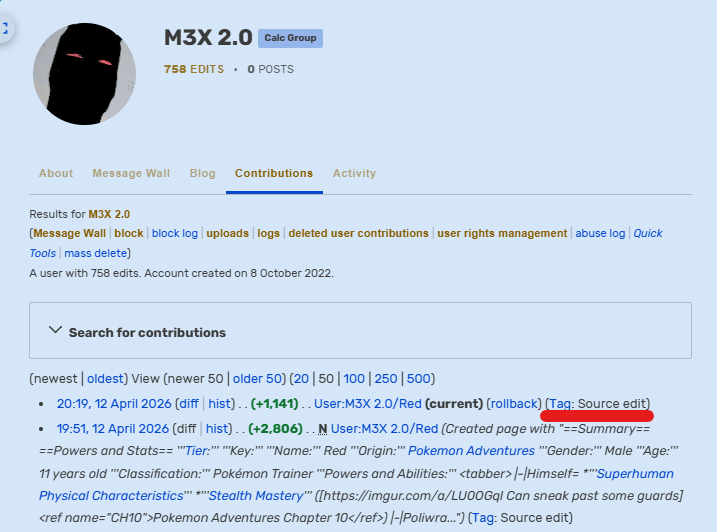The height and width of the screenshot is (532, 717).
Task: Open User:M3X 2.0/Red in 19:51 row
Action: pyautogui.click(x=385, y=429)
